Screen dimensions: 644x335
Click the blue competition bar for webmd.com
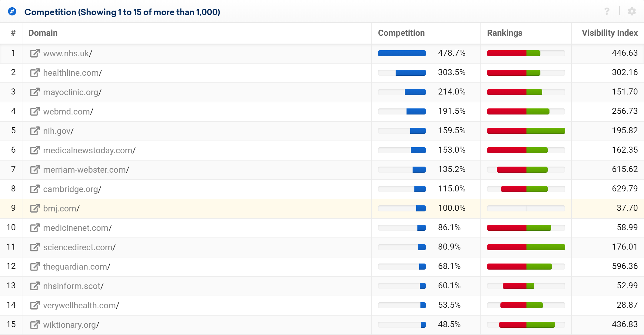[416, 111]
